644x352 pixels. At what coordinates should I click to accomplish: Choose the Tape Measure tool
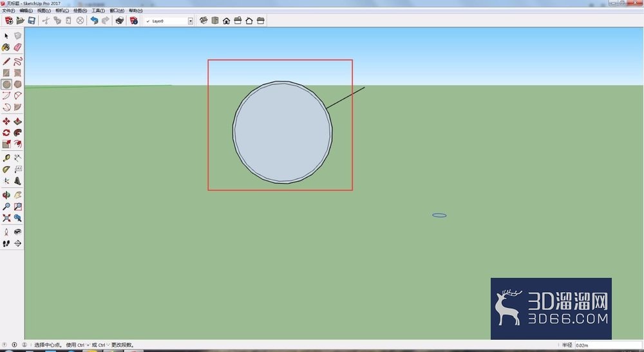[6, 158]
